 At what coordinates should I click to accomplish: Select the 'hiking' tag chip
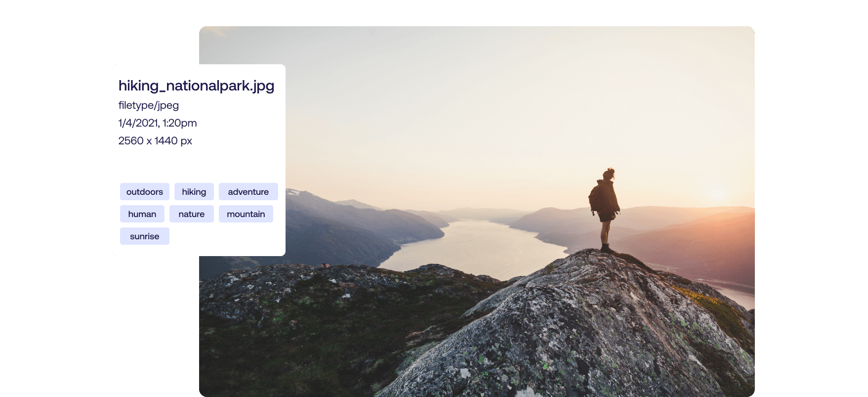[x=194, y=192]
